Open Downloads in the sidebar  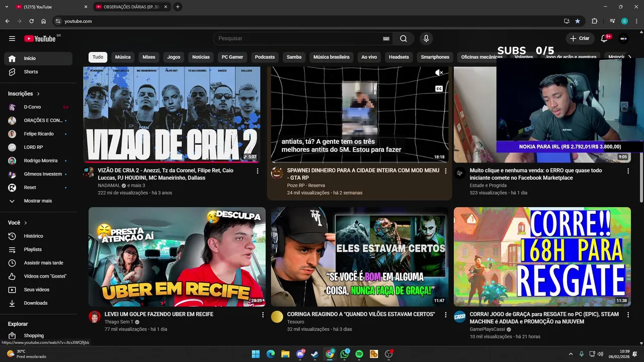pos(38,303)
